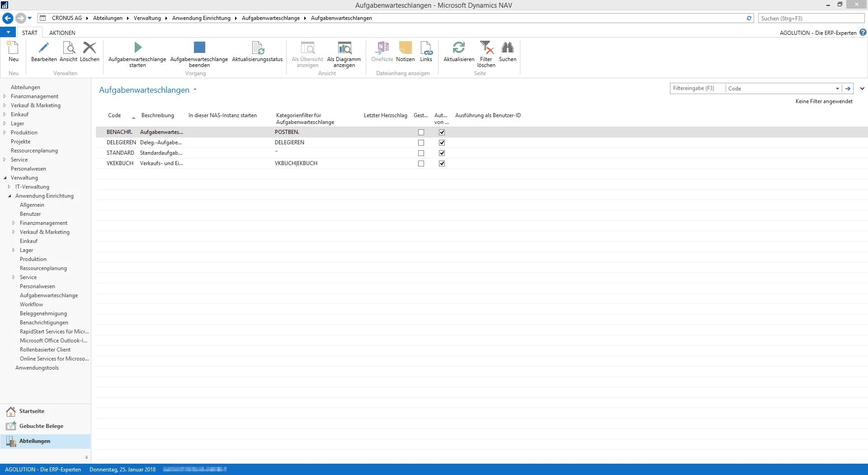The image size is (868, 475).
Task: Click the Aktualisierungsstatus icon
Action: (257, 47)
